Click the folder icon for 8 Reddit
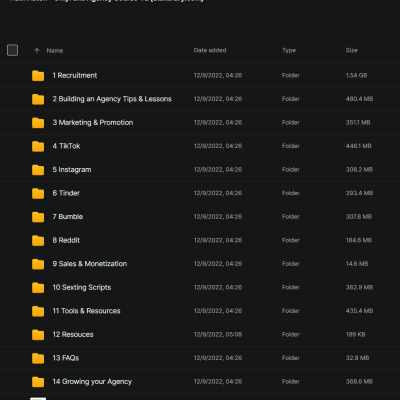 click(x=38, y=240)
